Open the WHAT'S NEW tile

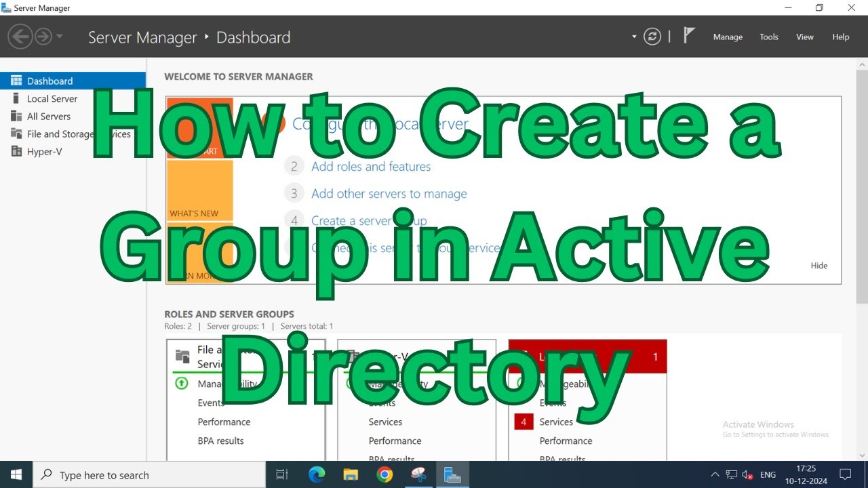pos(200,190)
